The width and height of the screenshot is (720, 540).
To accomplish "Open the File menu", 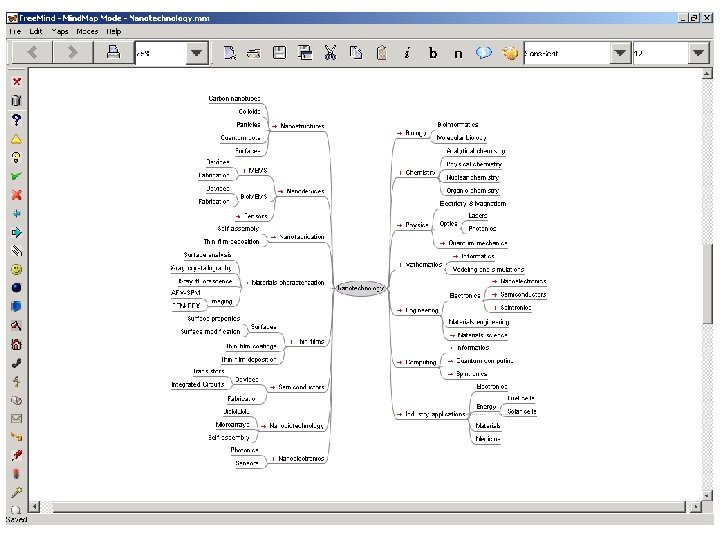I will [x=15, y=32].
